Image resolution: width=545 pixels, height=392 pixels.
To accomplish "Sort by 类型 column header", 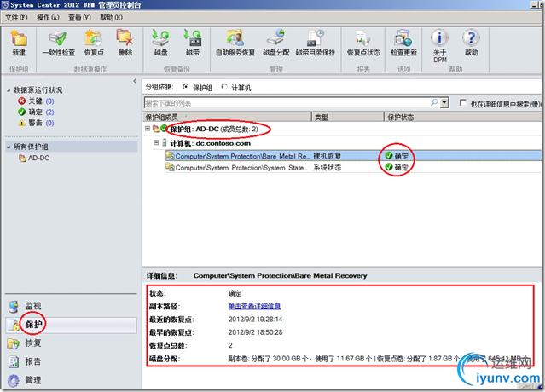I will click(348, 117).
